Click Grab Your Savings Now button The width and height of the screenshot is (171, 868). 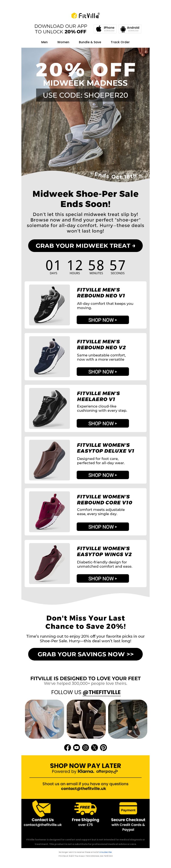tap(85, 654)
